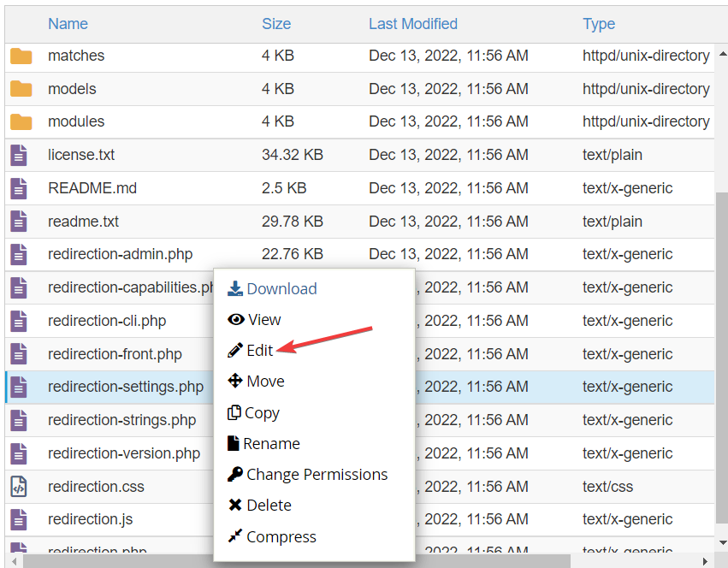Sort files by the Name column

click(68, 23)
